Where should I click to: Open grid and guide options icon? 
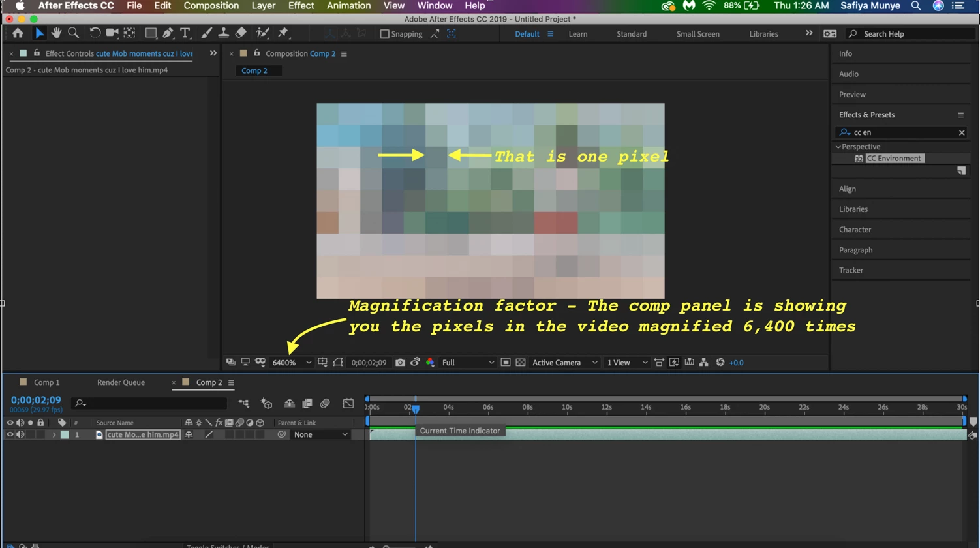[322, 363]
